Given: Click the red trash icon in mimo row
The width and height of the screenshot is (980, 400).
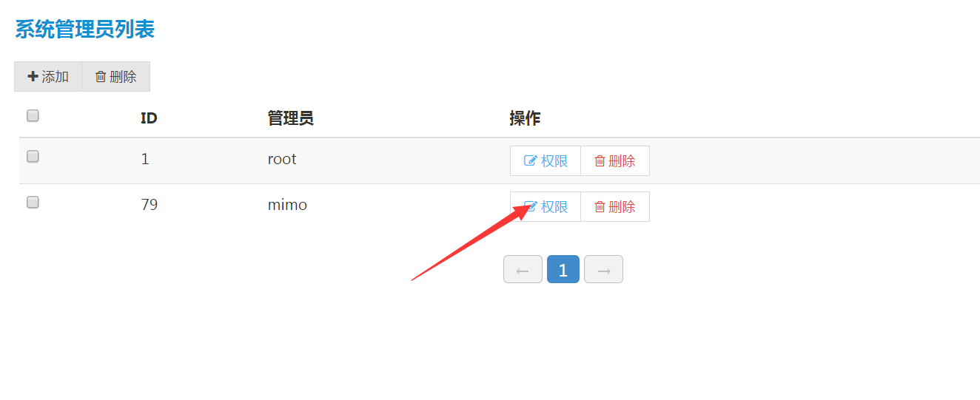Looking at the screenshot, I should [600, 207].
